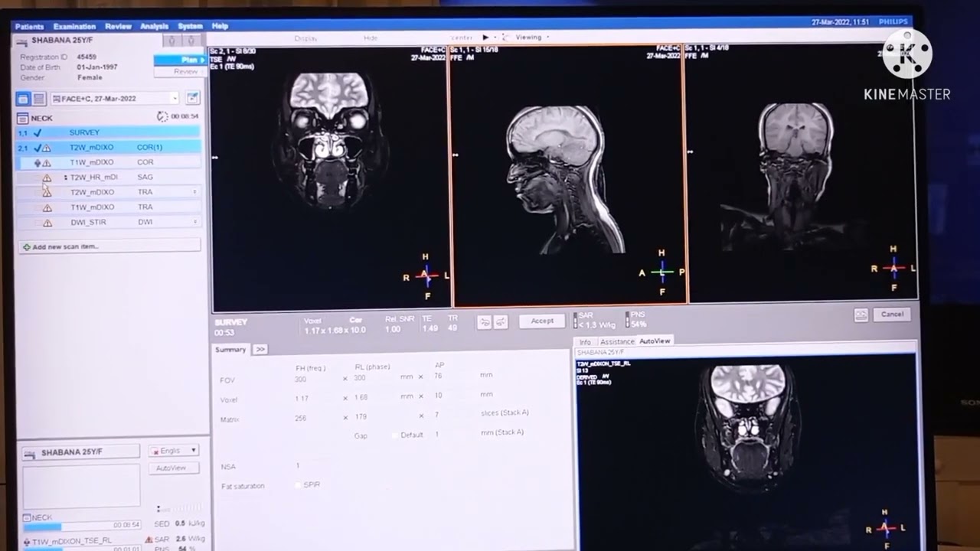Open the System menu
Viewport: 980px width, 551px height.
[x=191, y=27]
